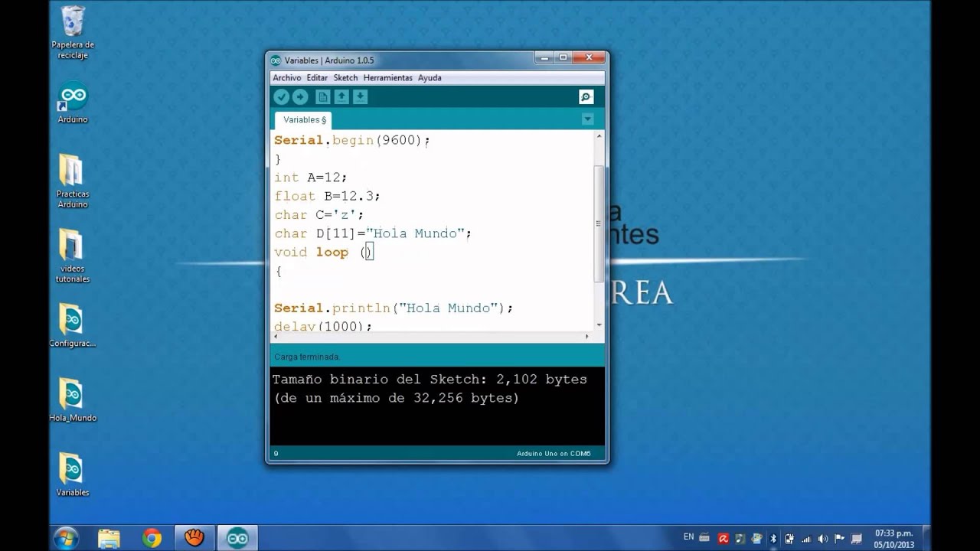Switch to Arduino in the taskbar
The height and width of the screenshot is (551, 980).
[x=237, y=539]
